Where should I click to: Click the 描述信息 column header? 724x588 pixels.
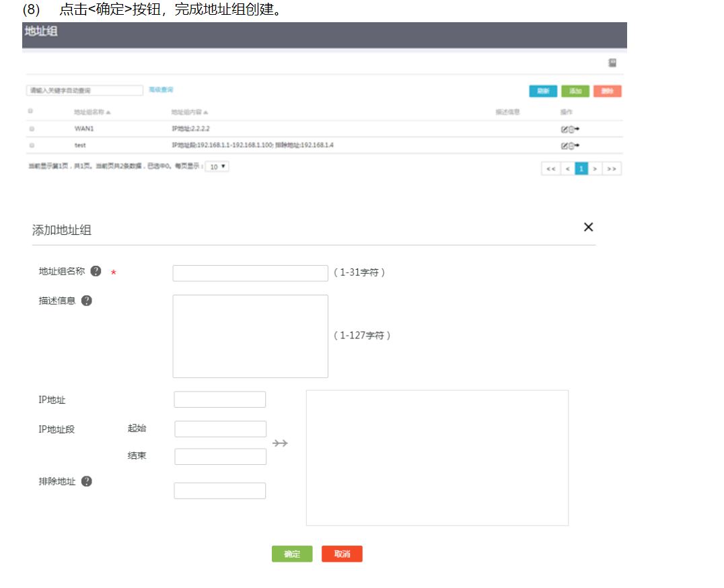pyautogui.click(x=507, y=112)
